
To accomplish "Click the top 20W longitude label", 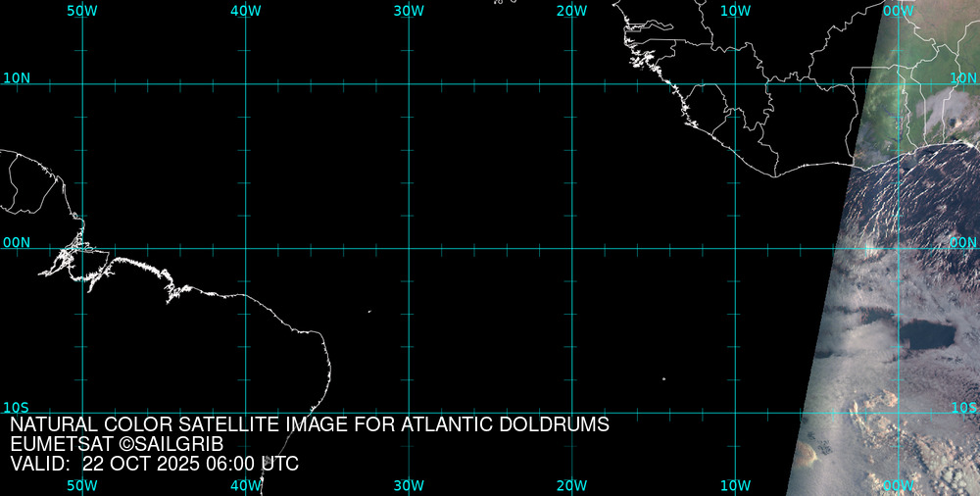I will pos(571,11).
